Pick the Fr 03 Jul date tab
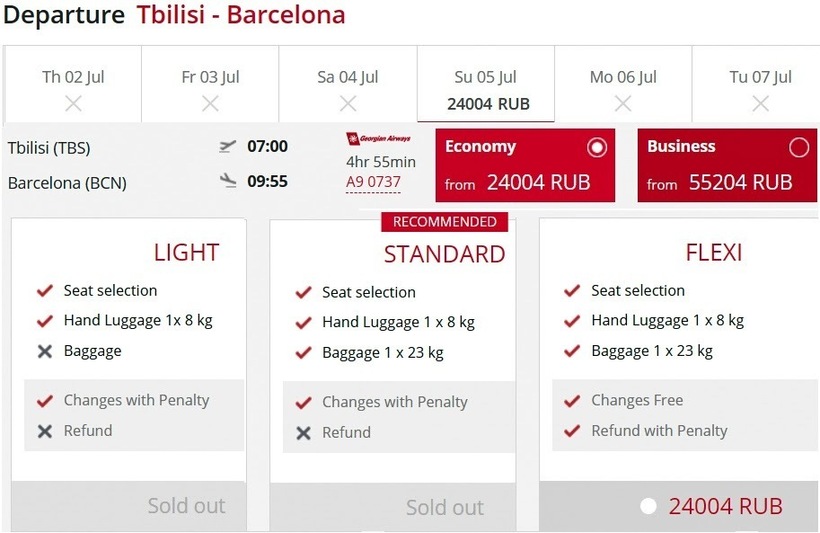Image resolution: width=820 pixels, height=533 pixels. [x=210, y=88]
